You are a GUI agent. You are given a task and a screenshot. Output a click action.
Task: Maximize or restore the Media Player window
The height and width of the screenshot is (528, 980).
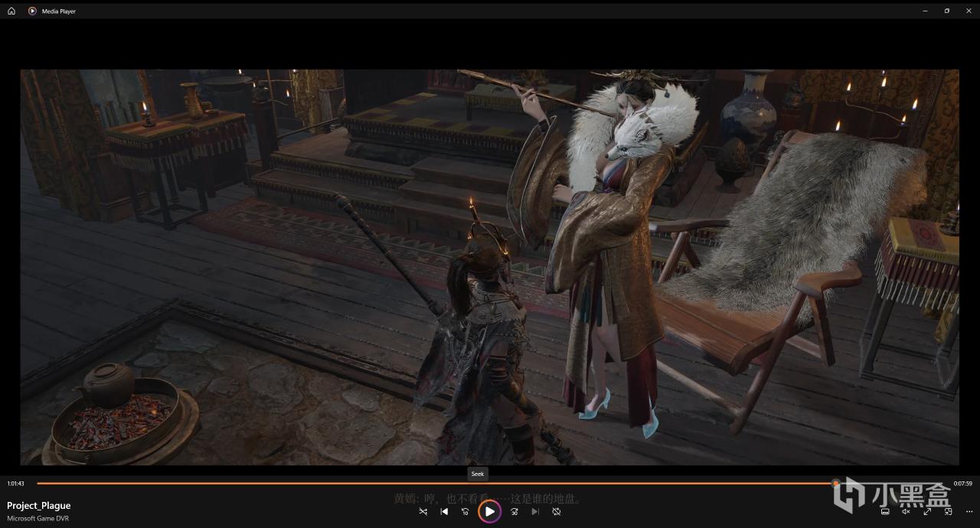point(947,11)
